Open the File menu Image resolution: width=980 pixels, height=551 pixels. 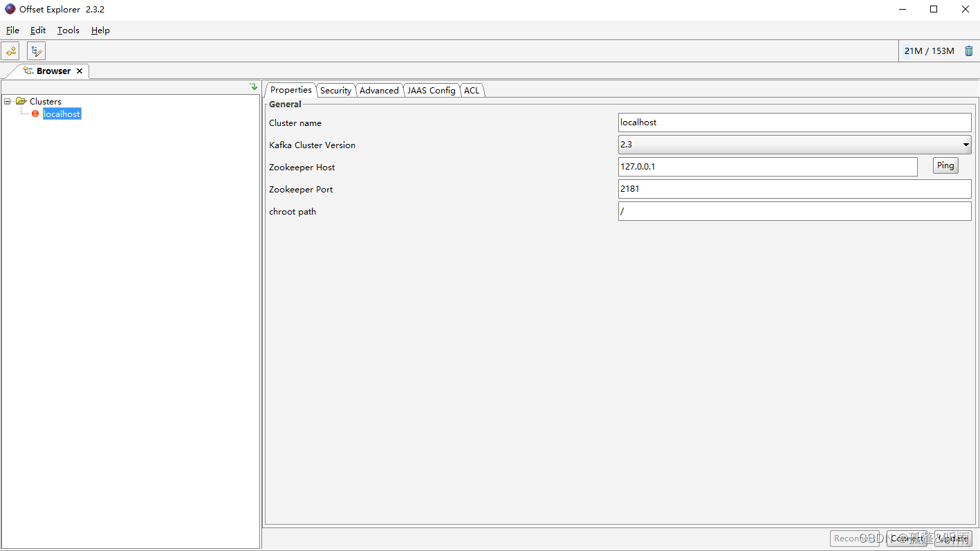pyautogui.click(x=12, y=30)
